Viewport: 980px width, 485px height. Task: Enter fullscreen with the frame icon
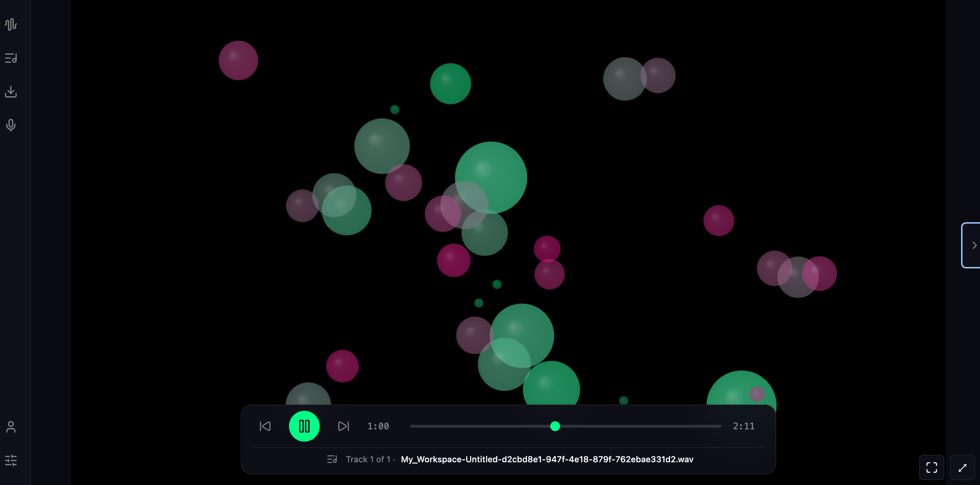(x=932, y=468)
